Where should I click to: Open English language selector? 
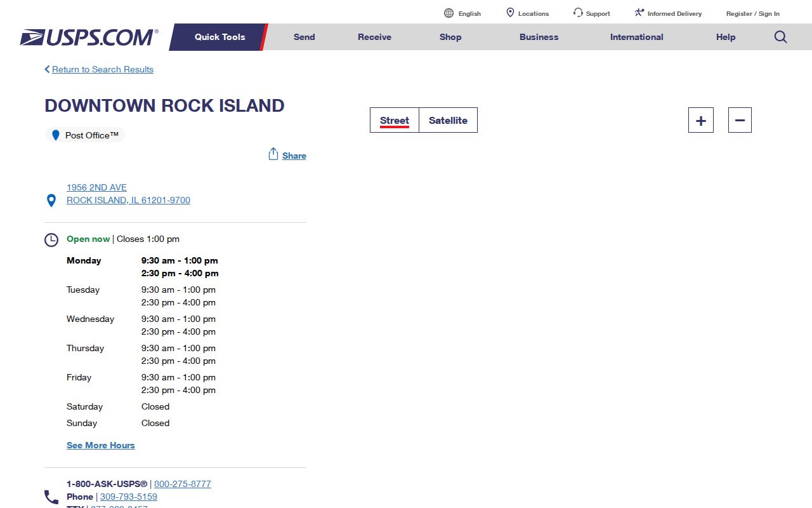click(x=469, y=13)
